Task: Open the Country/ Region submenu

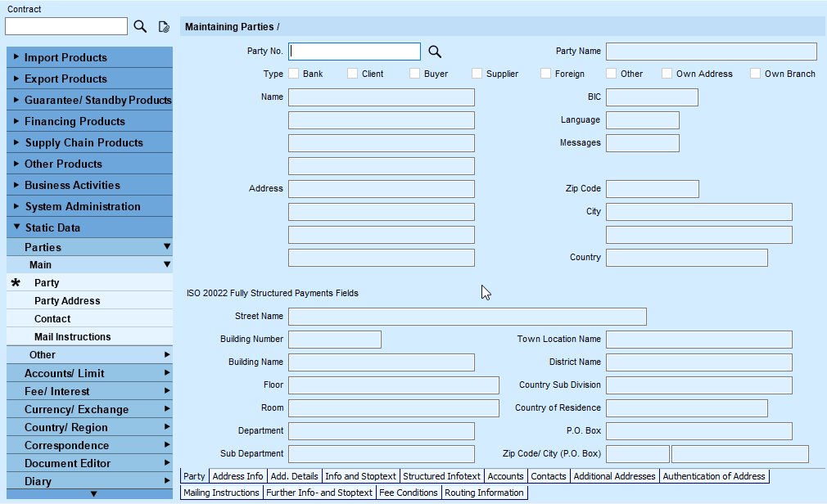Action: point(90,427)
